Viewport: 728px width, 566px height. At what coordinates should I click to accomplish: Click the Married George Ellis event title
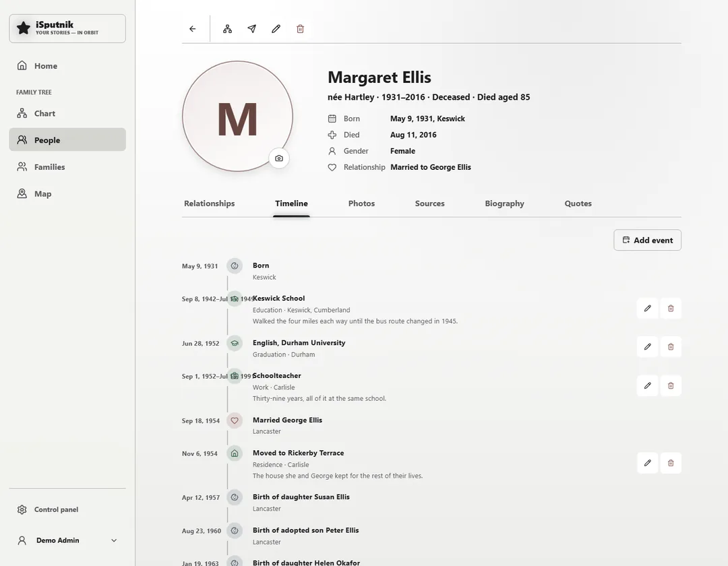point(287,420)
